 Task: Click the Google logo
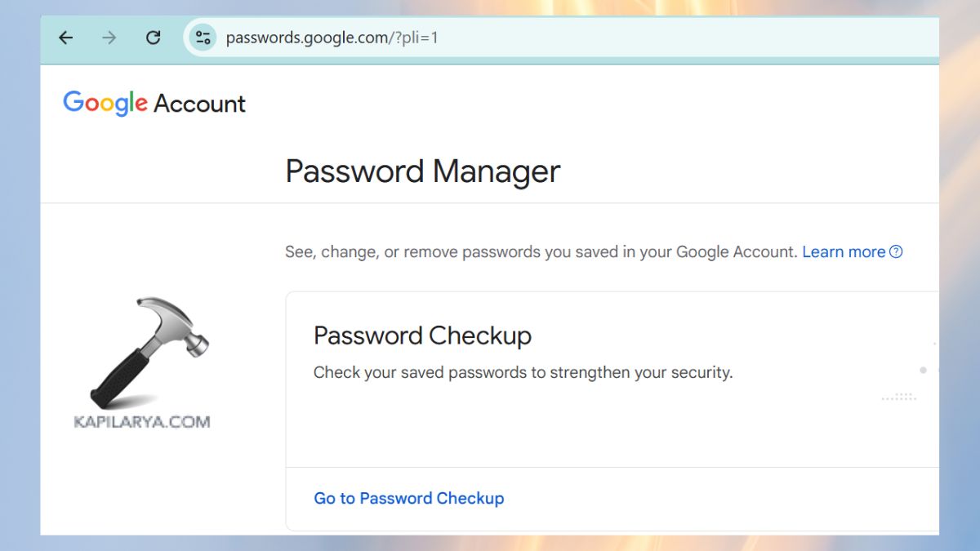pos(105,102)
